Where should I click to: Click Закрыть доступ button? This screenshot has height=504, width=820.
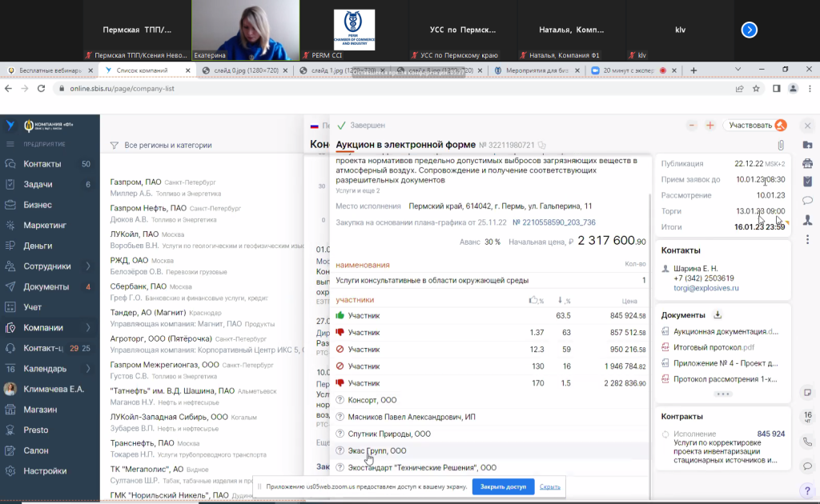pyautogui.click(x=503, y=486)
